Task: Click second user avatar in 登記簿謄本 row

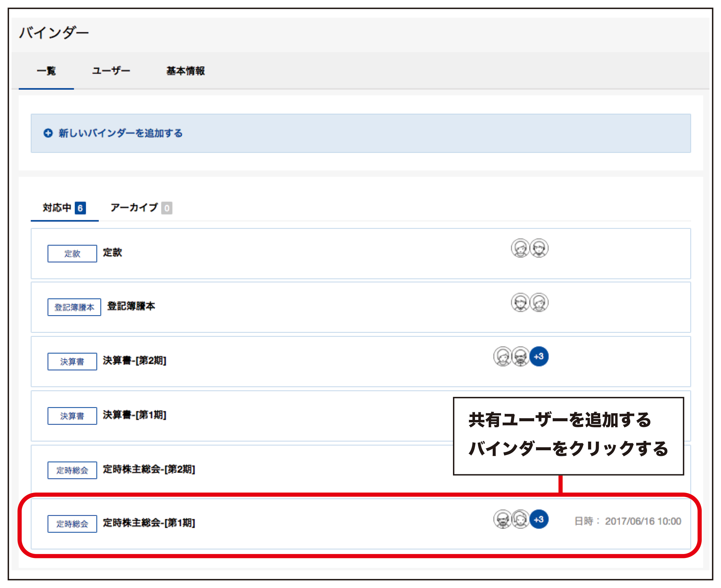Action: click(x=539, y=303)
